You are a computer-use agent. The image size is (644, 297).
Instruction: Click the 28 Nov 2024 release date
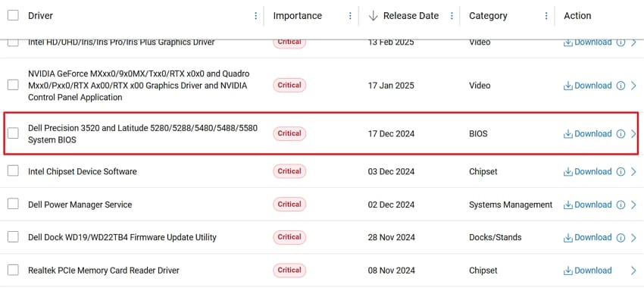coord(392,237)
